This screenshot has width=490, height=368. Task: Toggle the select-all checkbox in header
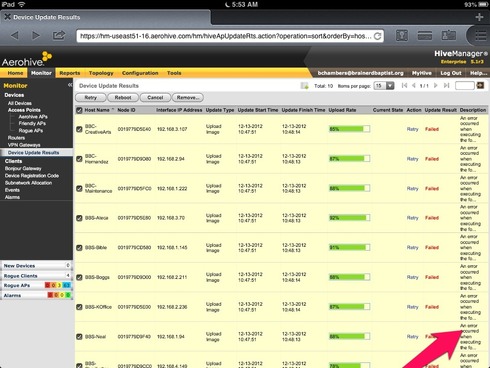click(x=79, y=110)
